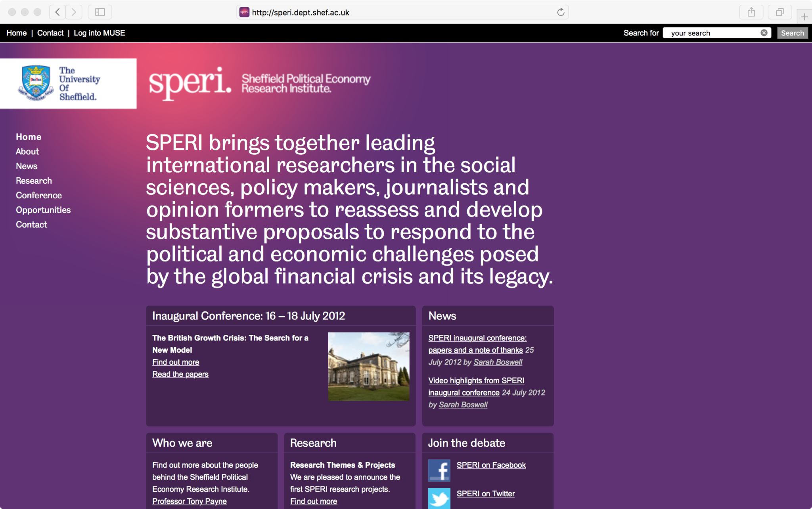Select About in the left sidebar
Screen dimensions: 812x509
coord(27,152)
